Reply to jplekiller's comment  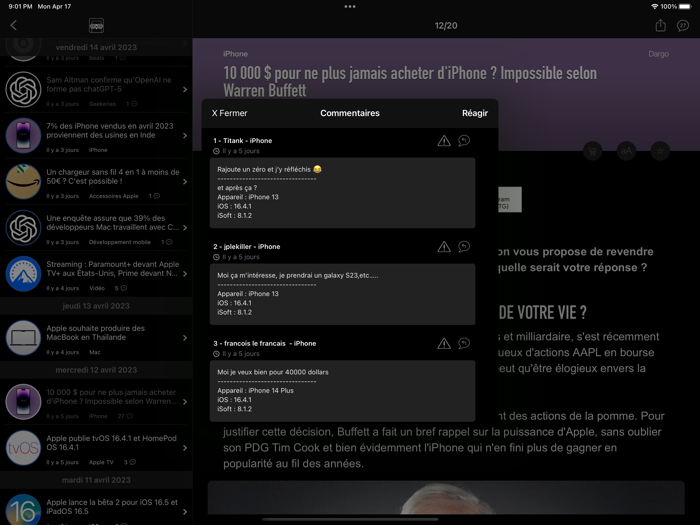point(464,247)
